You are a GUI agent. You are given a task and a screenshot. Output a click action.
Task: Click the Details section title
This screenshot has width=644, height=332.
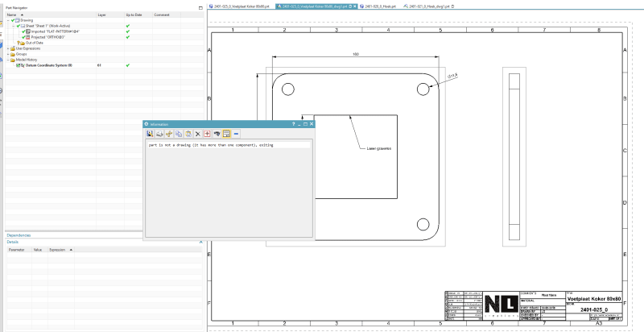coord(13,242)
